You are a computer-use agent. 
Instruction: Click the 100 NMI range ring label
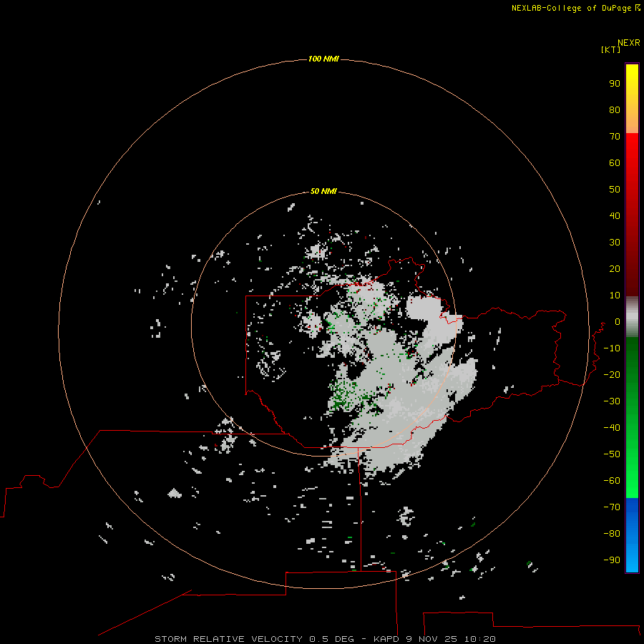323,59
